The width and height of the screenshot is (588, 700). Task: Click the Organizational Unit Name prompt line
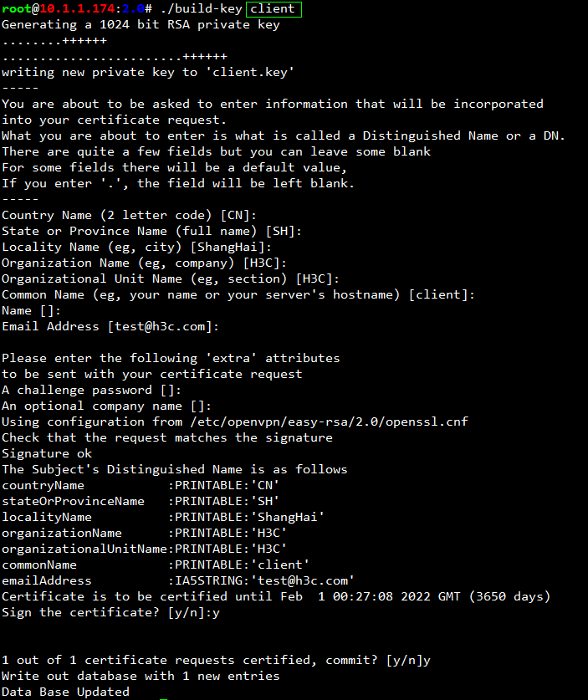[171, 279]
